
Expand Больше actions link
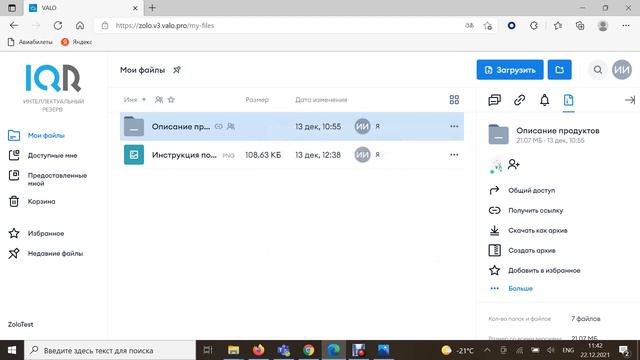(520, 289)
